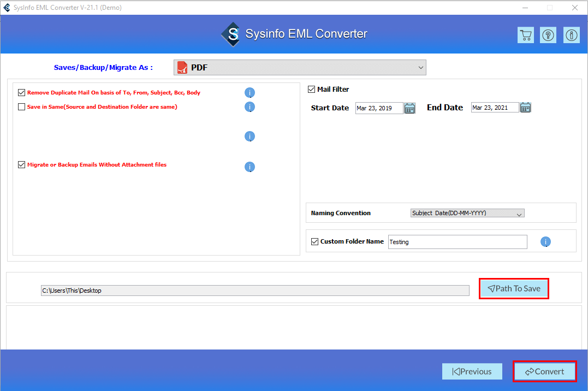This screenshot has height=391, width=588.
Task: Open Naming Convention dropdown
Action: tap(467, 213)
